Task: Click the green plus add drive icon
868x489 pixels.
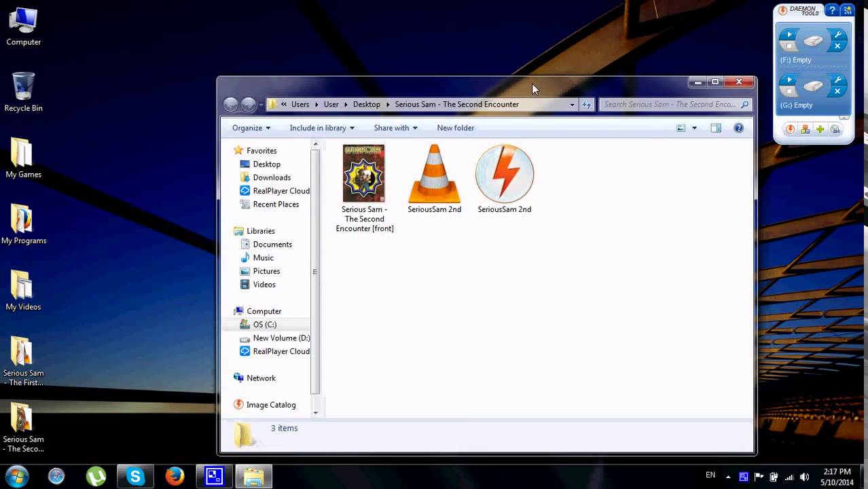Action: pyautogui.click(x=820, y=129)
